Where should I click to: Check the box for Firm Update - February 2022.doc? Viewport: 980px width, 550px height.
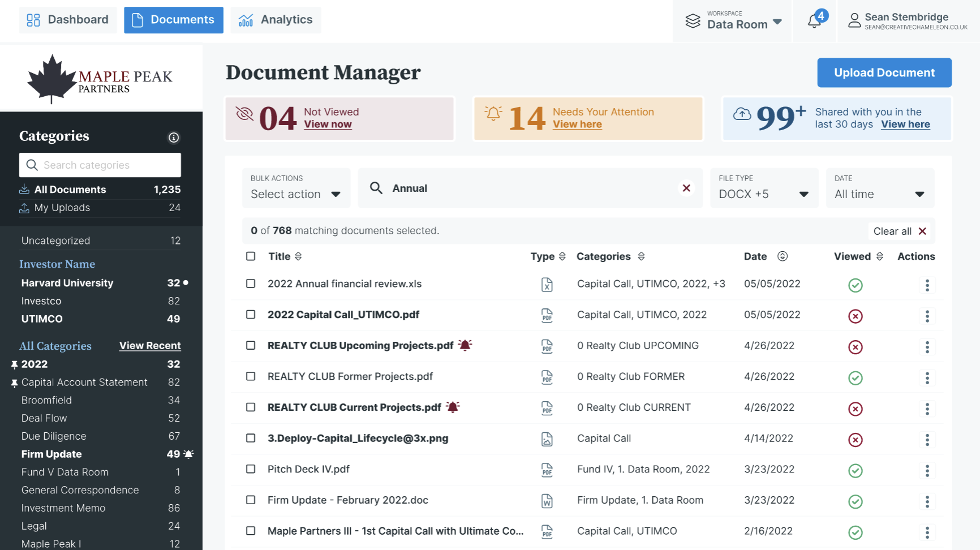[251, 500]
